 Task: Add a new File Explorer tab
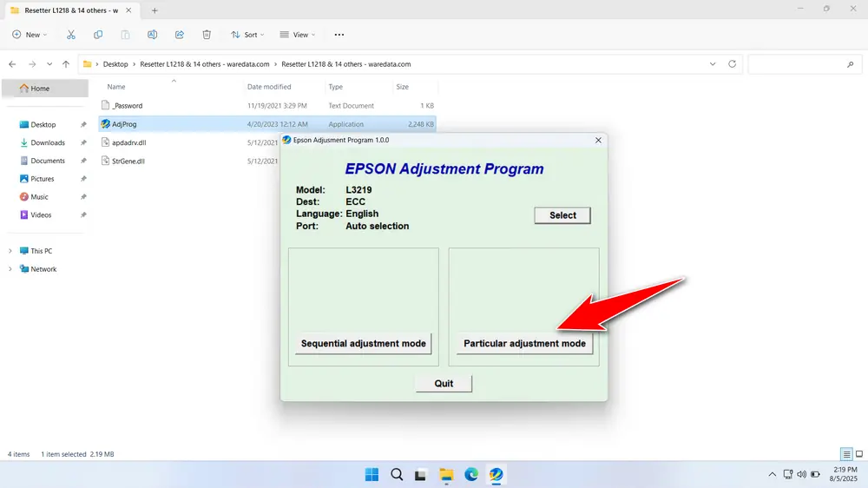click(155, 10)
